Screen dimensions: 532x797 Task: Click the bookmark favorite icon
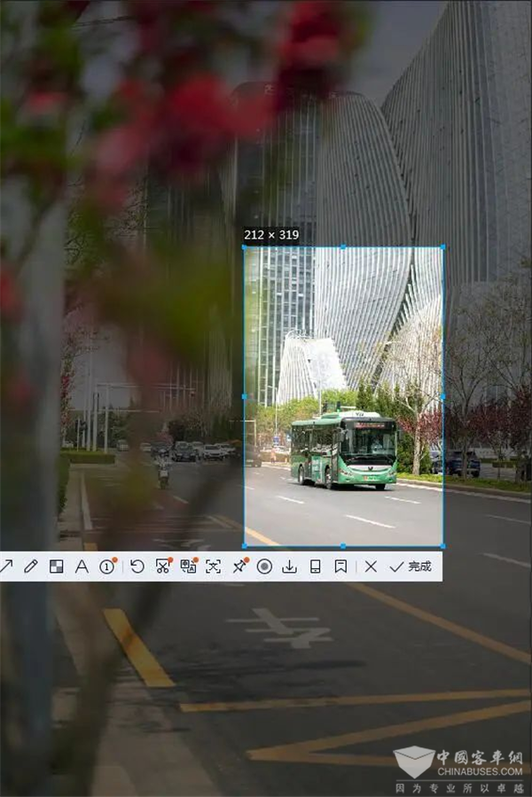click(x=340, y=566)
